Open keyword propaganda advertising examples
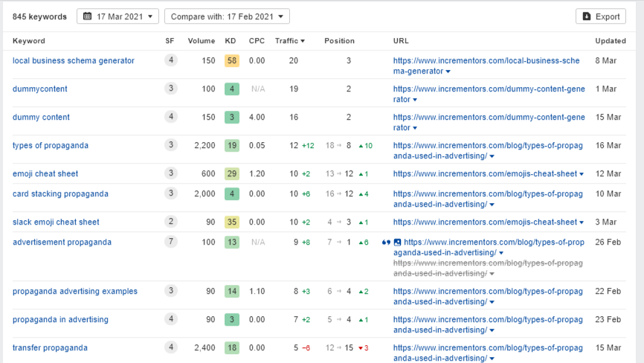Image resolution: width=644 pixels, height=363 pixels. 75,291
